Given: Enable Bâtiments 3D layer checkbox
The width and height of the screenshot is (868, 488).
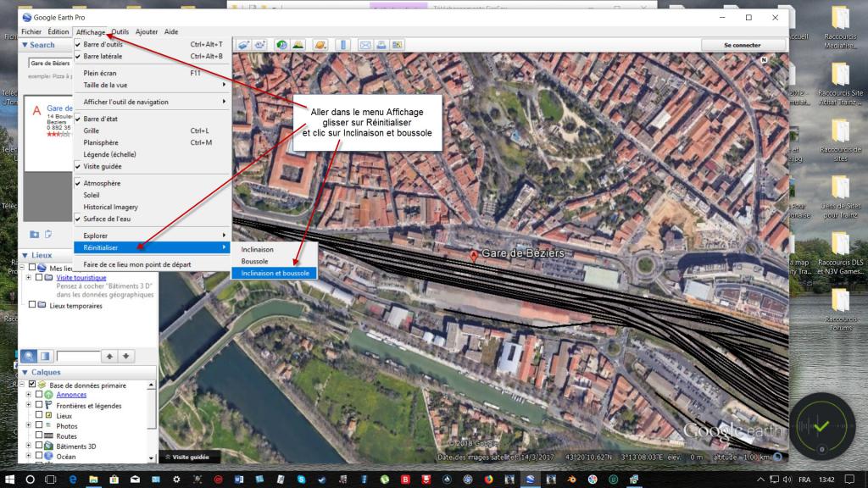Looking at the screenshot, I should (39, 446).
